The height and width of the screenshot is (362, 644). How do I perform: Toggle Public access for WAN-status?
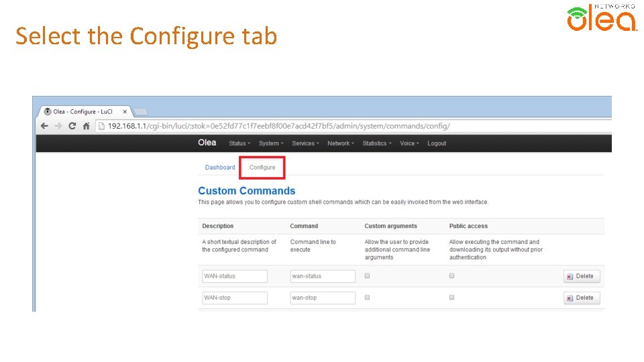click(x=451, y=276)
